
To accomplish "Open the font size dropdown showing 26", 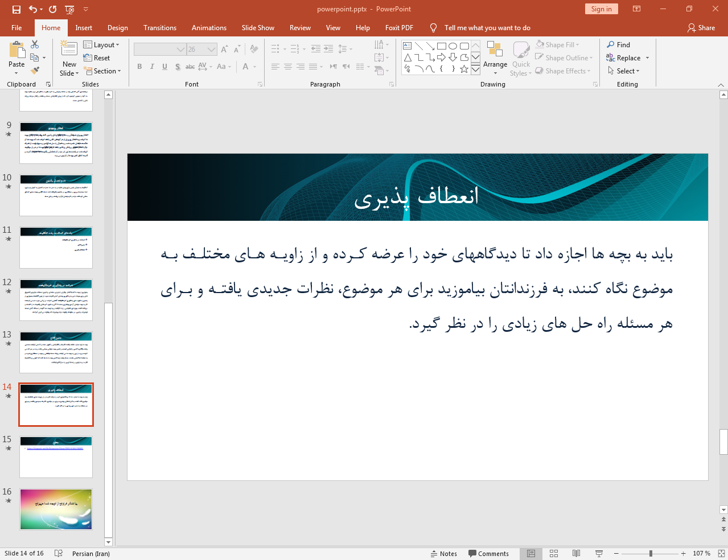I will (x=212, y=50).
